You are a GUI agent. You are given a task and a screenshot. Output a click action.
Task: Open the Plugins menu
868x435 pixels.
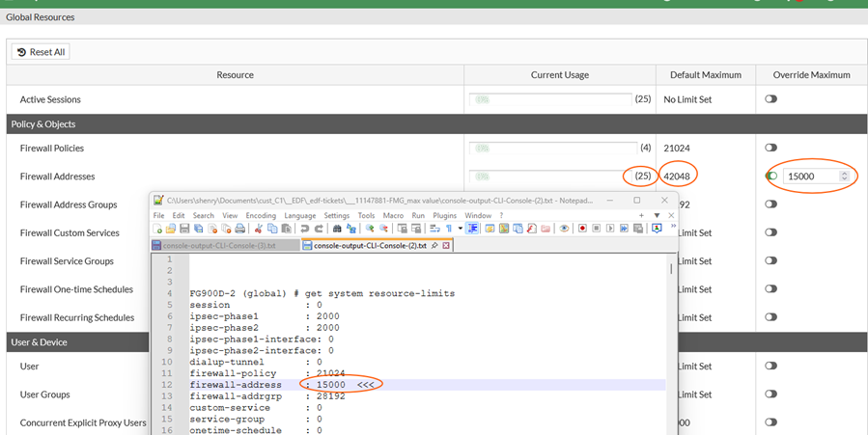coord(444,215)
